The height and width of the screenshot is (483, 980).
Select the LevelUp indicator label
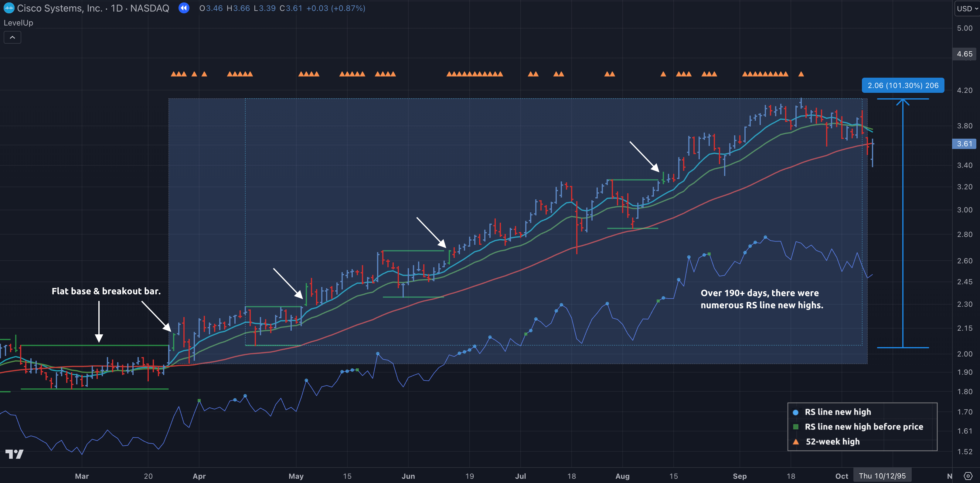coord(18,23)
